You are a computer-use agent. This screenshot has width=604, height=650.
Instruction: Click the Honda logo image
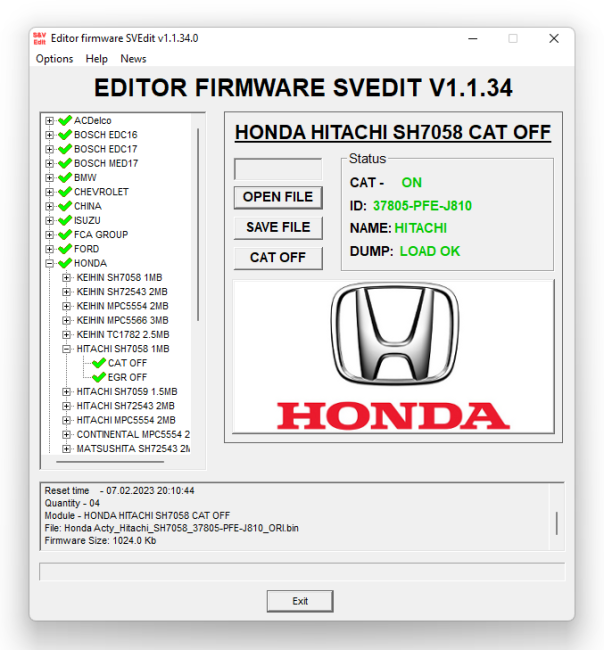(x=393, y=357)
